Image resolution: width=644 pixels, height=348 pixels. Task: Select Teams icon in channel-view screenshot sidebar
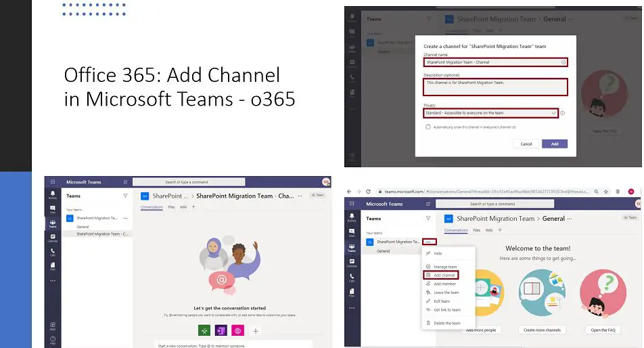coord(53,223)
